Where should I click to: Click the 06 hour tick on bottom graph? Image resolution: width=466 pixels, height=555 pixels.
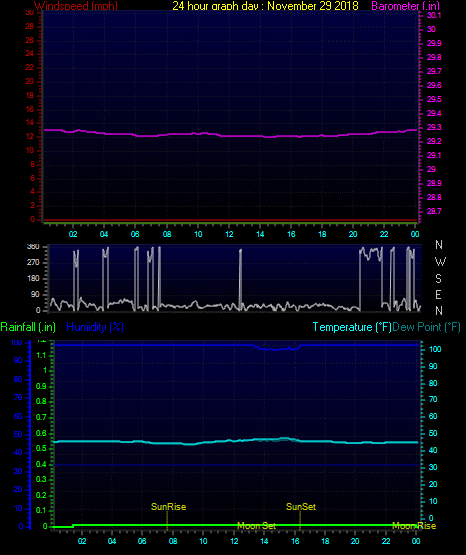point(142,541)
